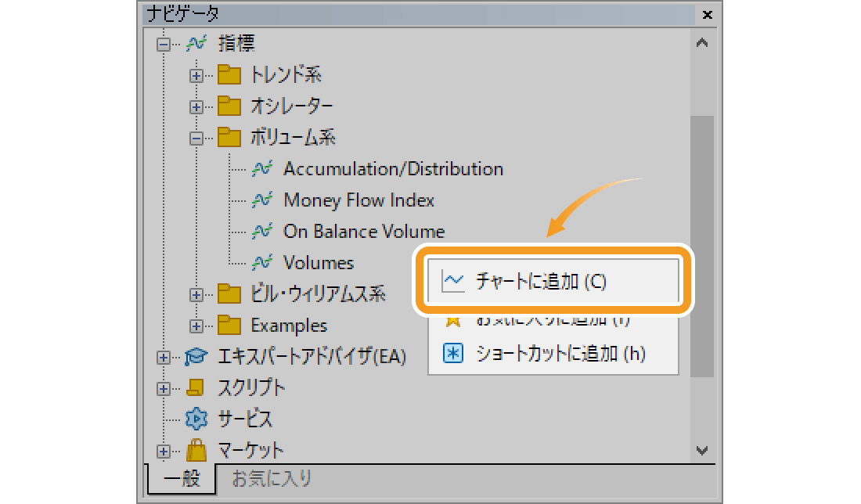This screenshot has height=504, width=861.
Task: Select the Volumes indicator
Action: point(319,262)
